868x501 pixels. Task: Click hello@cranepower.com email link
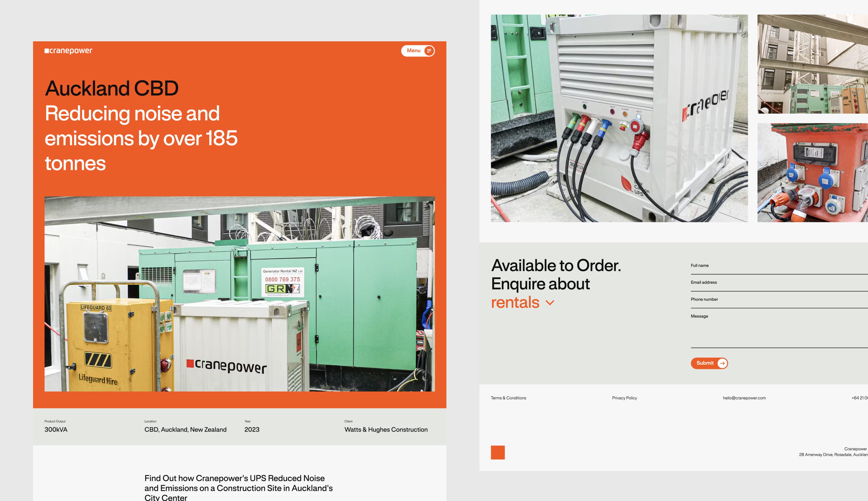[744, 398]
